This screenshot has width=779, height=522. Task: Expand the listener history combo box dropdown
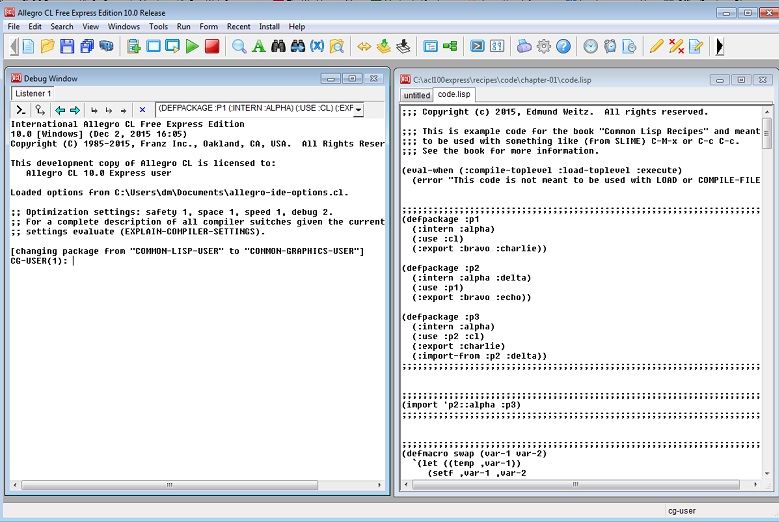pyautogui.click(x=358, y=110)
